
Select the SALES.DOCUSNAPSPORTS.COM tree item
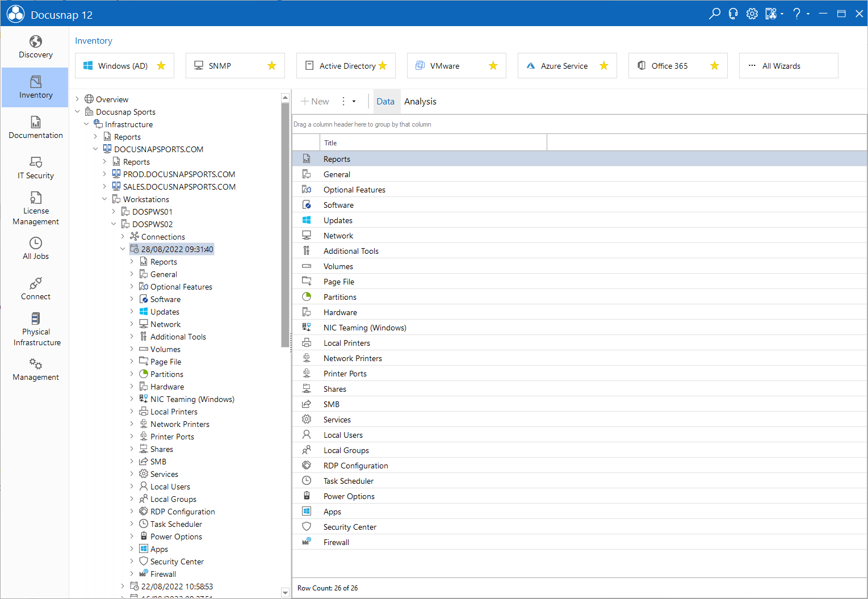click(x=179, y=187)
